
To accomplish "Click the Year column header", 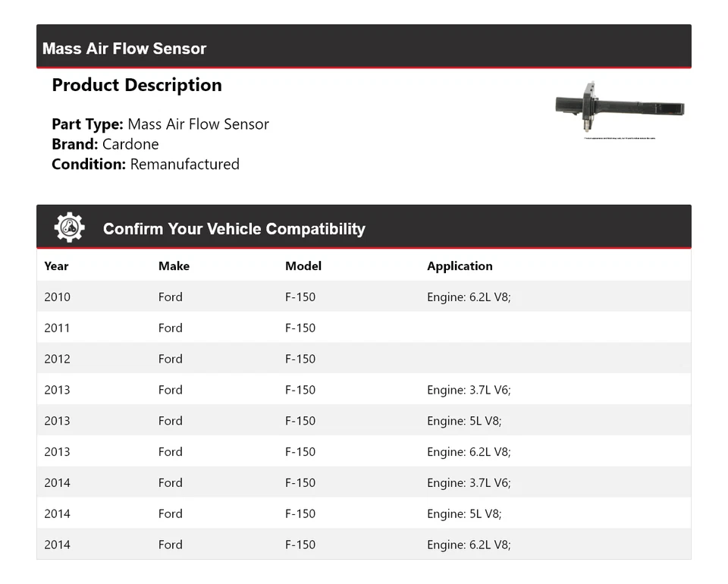I will [56, 266].
